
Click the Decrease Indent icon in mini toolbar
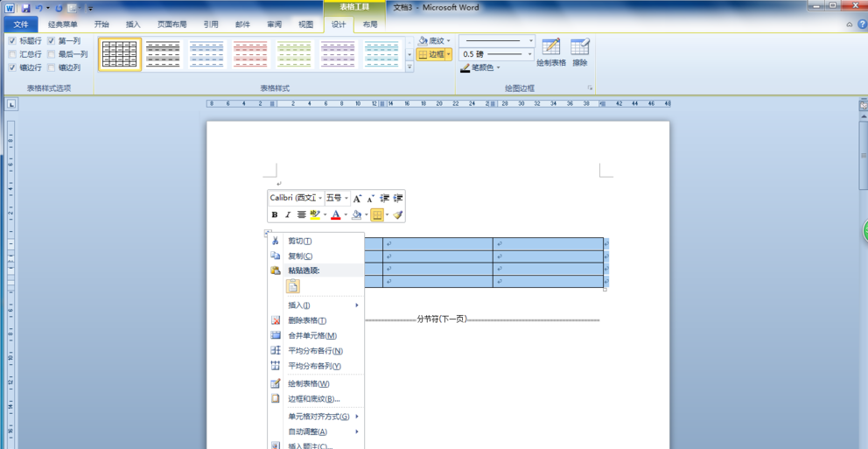385,198
